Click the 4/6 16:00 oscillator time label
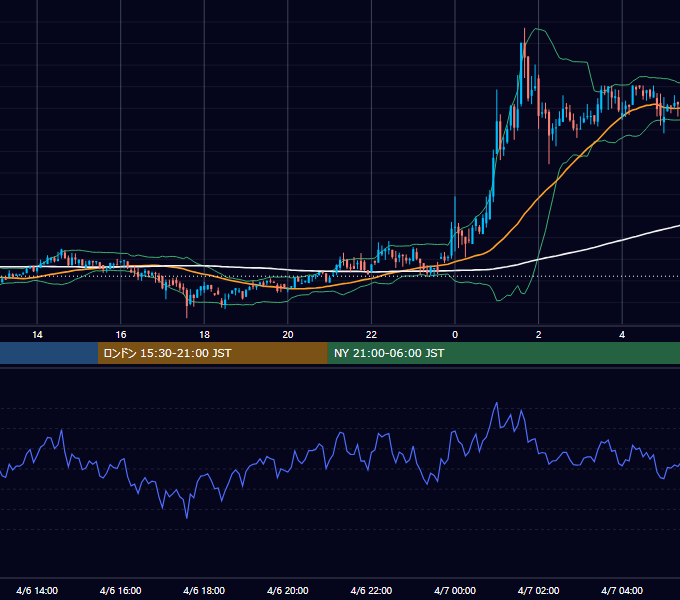The width and height of the screenshot is (680, 600). click(121, 590)
